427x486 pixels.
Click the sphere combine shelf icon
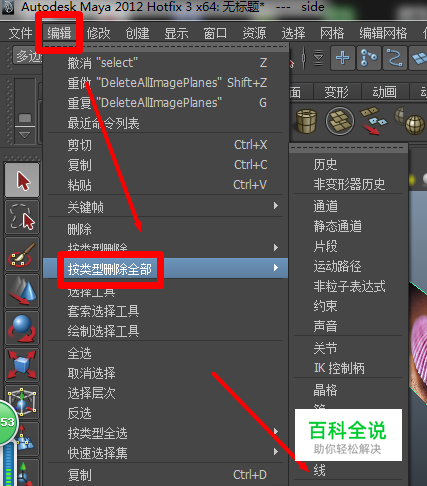[409, 121]
